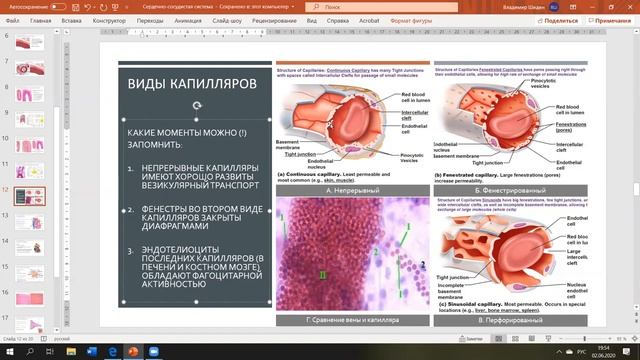This screenshot has height=360, width=640.
Task: Select slide 15 thumbnail
Action: 29,274
